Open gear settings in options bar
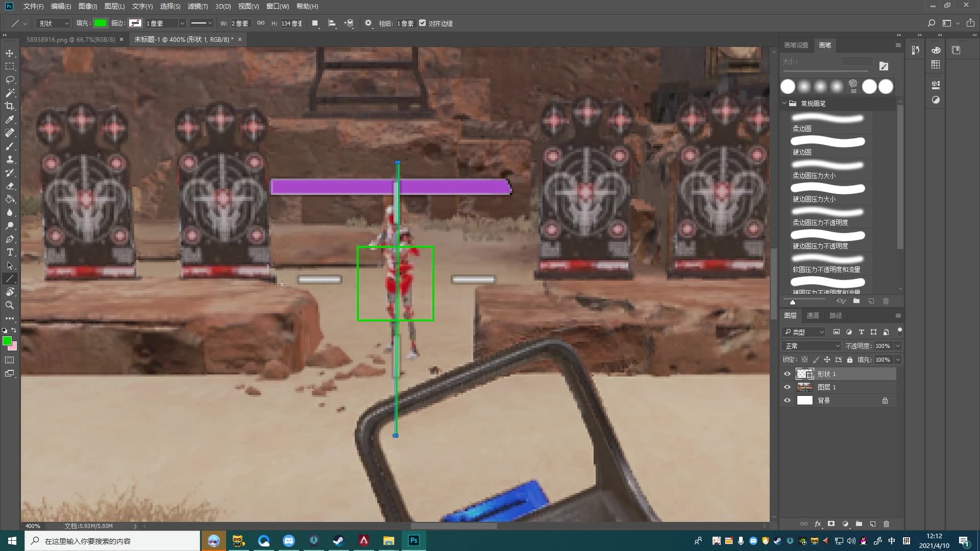 coord(368,23)
